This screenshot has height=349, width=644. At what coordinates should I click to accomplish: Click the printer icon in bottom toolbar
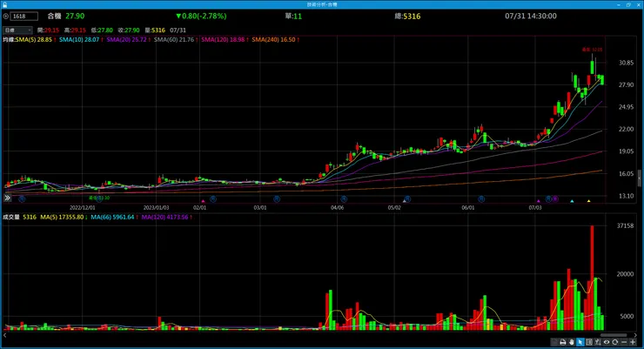pyautogui.click(x=563, y=342)
